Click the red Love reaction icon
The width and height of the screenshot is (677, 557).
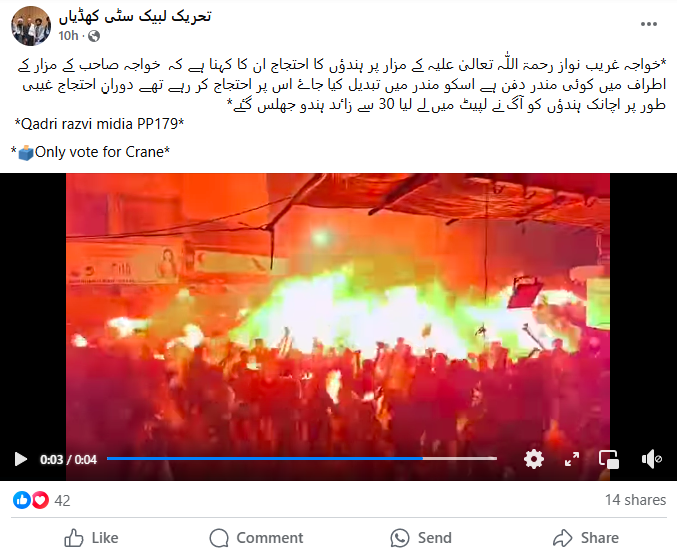click(40, 500)
